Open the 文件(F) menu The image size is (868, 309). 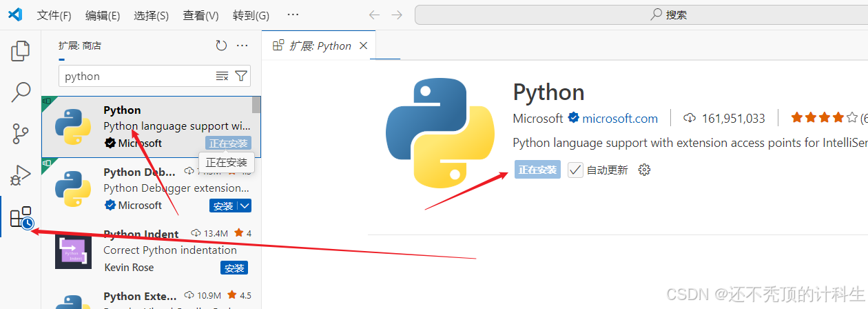click(54, 15)
